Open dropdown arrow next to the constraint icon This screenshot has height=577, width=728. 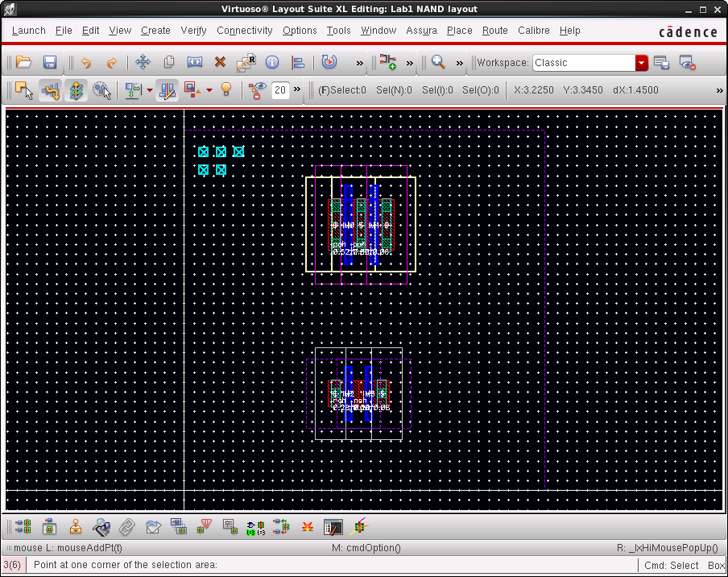150,90
